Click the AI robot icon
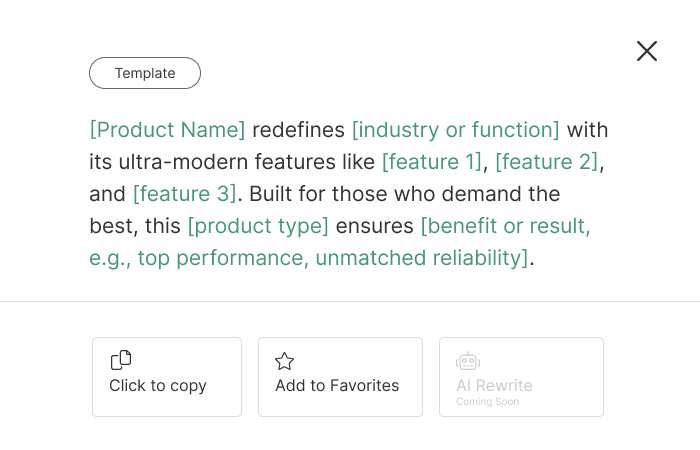 (468, 361)
